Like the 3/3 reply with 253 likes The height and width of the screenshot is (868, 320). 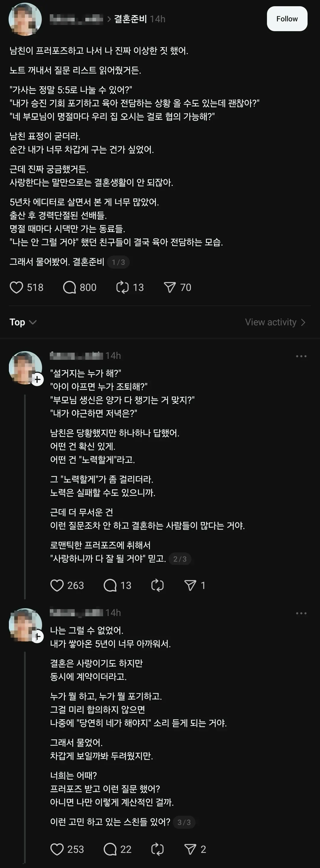[57, 849]
